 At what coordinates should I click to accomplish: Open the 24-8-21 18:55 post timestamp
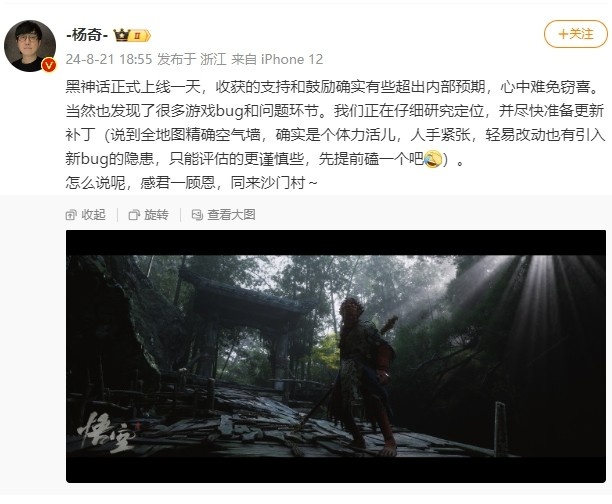[109, 59]
